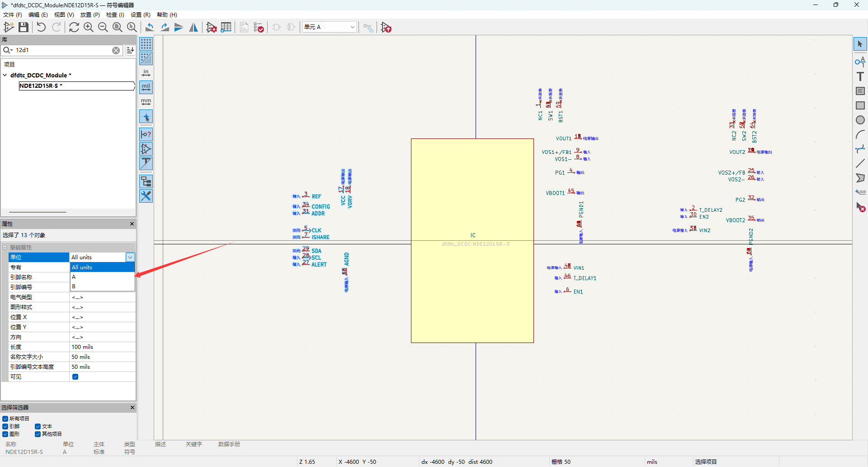
Task: Open the 文件 (F) menu
Action: click(13, 15)
